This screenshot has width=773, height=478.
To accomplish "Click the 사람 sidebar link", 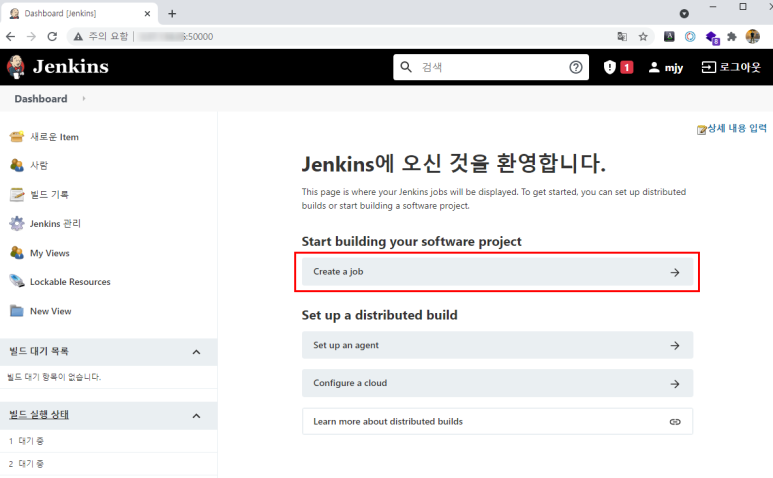I will click(39, 165).
